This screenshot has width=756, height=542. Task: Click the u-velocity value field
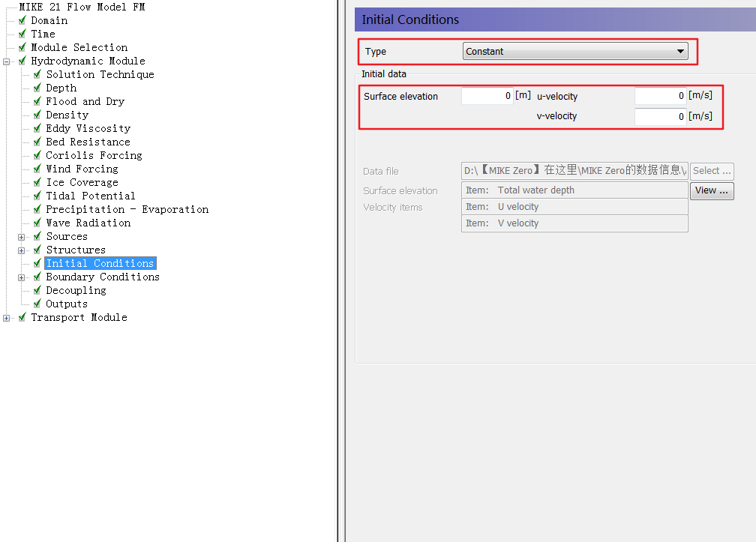click(x=660, y=96)
